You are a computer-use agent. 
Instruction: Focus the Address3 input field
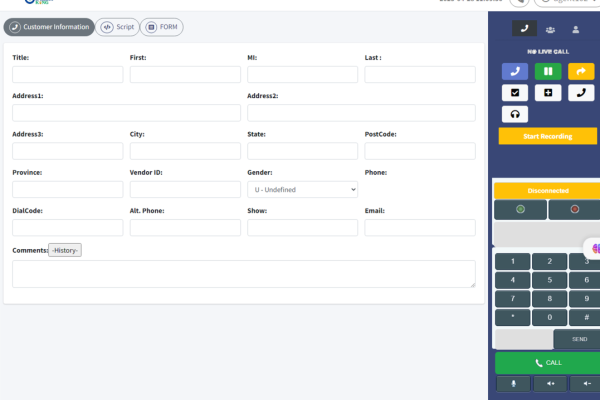[x=68, y=151]
